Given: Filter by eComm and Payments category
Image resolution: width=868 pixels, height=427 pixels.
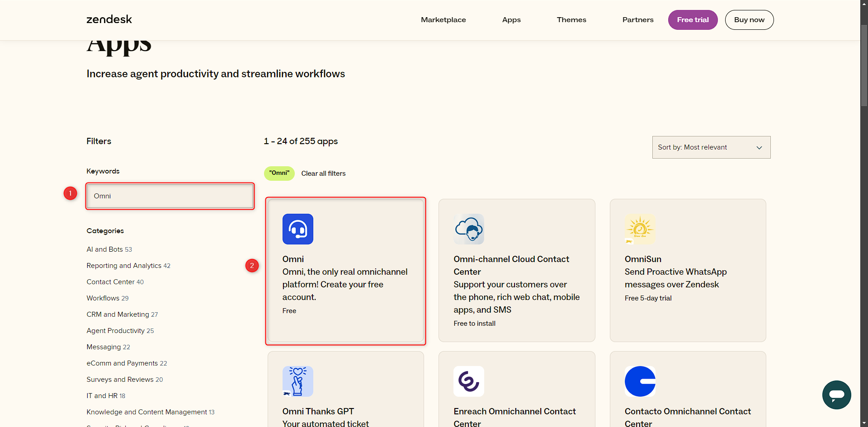Looking at the screenshot, I should click(127, 363).
